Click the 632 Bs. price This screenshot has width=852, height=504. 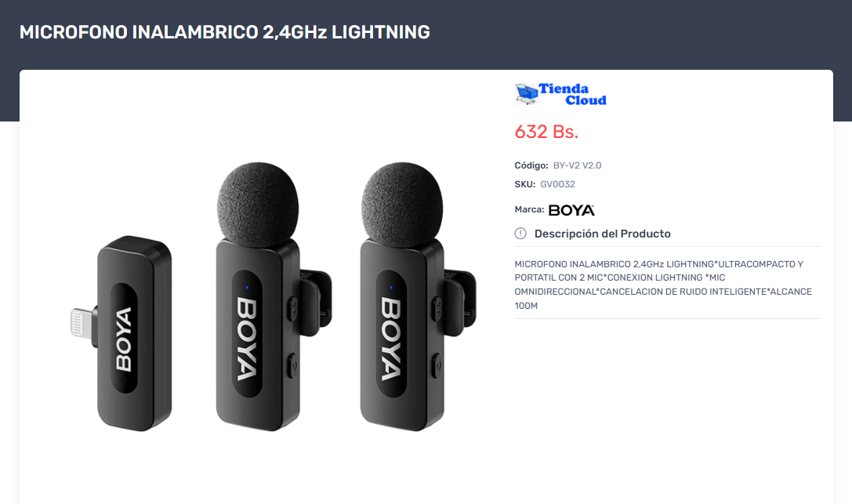pyautogui.click(x=546, y=132)
